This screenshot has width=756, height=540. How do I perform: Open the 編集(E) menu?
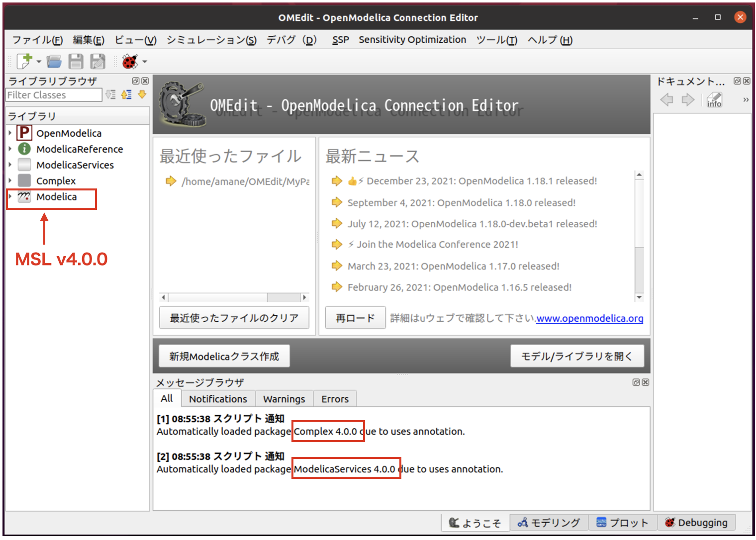pos(89,40)
